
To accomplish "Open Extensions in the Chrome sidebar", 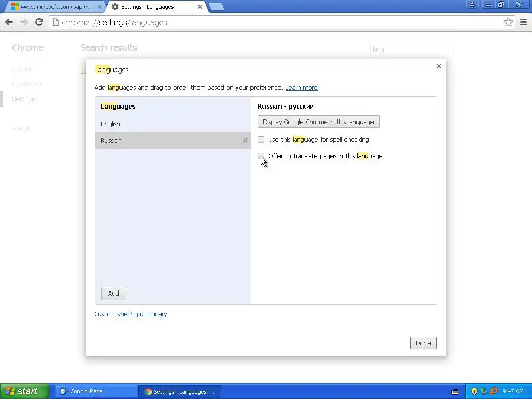I will click(27, 84).
